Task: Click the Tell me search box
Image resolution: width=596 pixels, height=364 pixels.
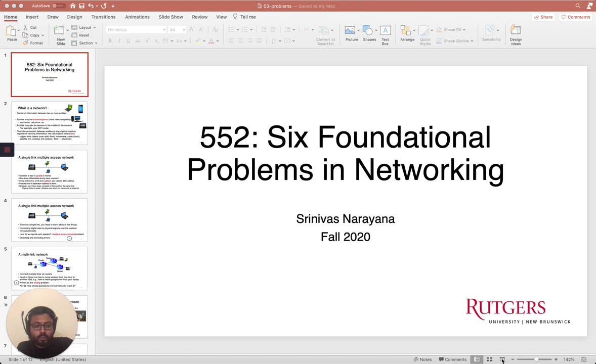Action: click(x=244, y=17)
